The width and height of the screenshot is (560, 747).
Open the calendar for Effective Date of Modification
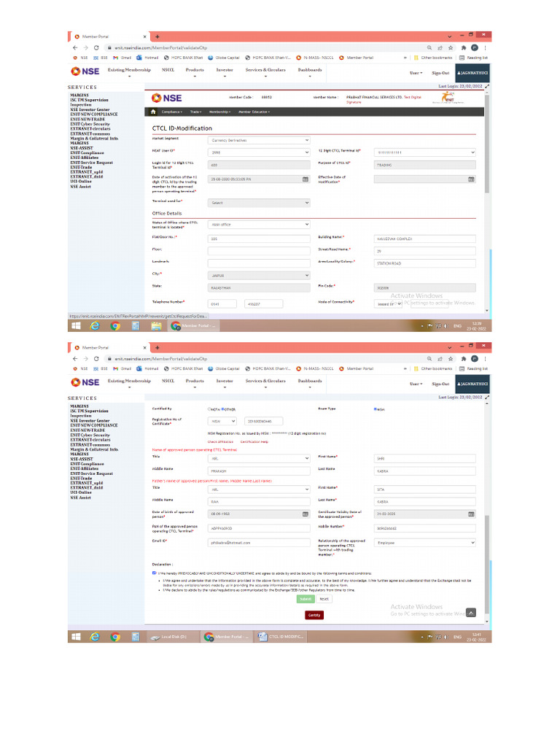pyautogui.click(x=471, y=179)
